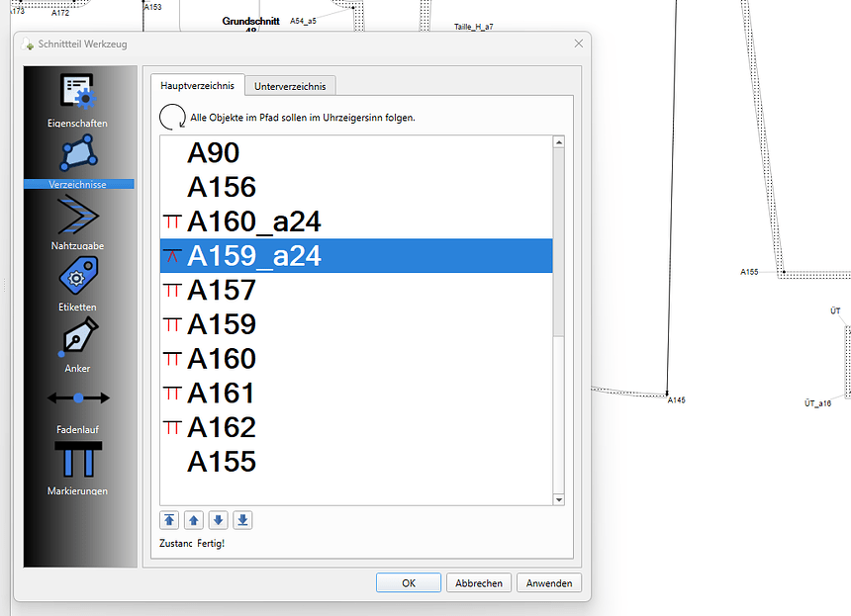Click the ÜT_a16 point label on canvas
Viewport: 851px width, 616px height.
point(818,403)
